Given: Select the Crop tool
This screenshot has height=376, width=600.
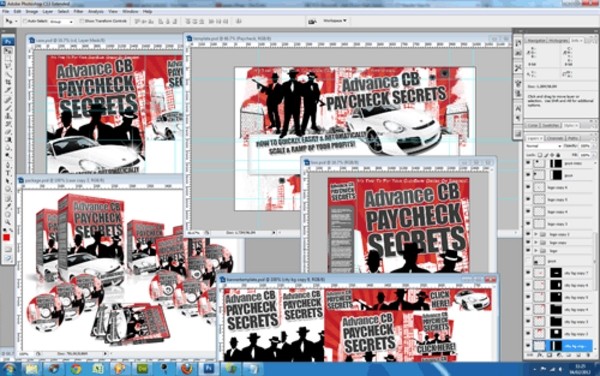Looking at the screenshot, I should point(8,82).
